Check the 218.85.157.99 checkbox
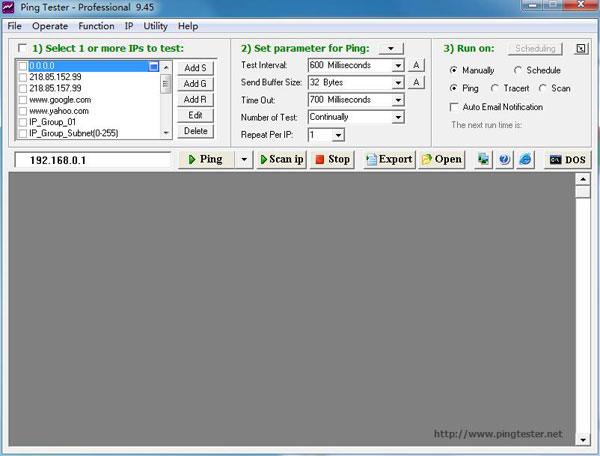The height and width of the screenshot is (456, 600). (x=23, y=88)
